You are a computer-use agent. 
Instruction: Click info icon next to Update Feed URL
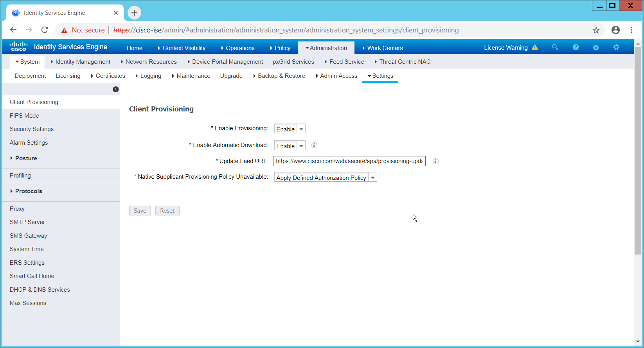click(x=435, y=161)
